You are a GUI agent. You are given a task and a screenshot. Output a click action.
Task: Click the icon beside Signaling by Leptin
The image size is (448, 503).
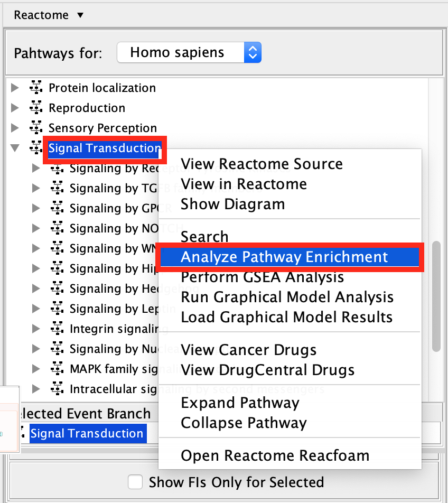(x=57, y=309)
